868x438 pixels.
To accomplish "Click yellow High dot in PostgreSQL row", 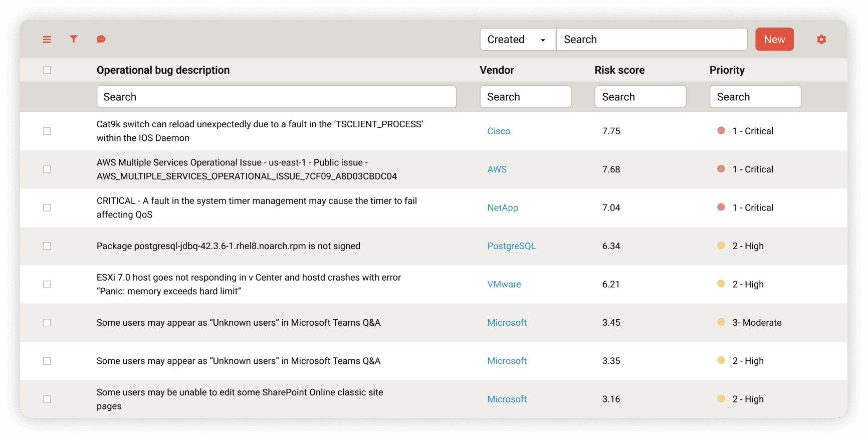I will pyautogui.click(x=721, y=246).
